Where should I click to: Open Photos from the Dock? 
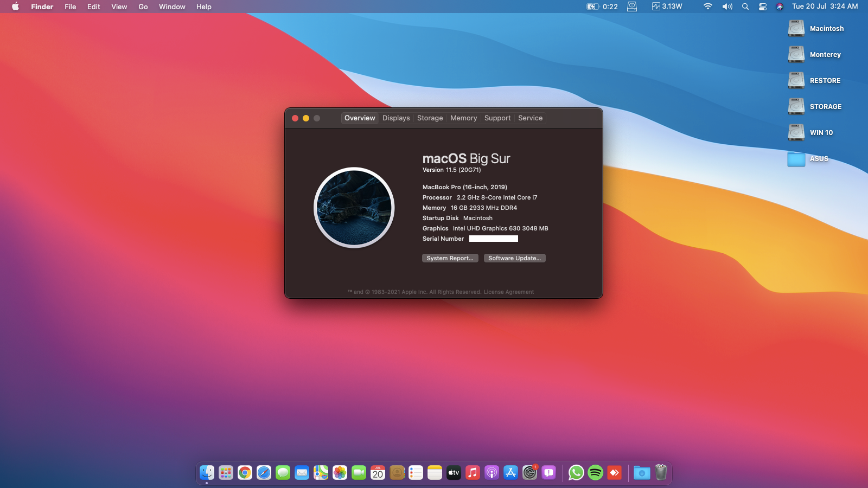[x=340, y=473]
